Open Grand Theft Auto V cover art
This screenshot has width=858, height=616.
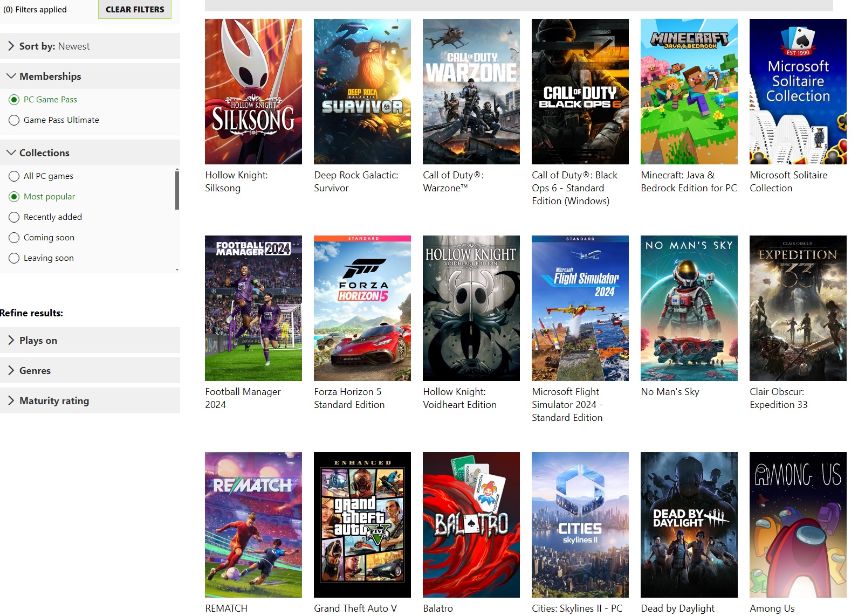pos(362,525)
